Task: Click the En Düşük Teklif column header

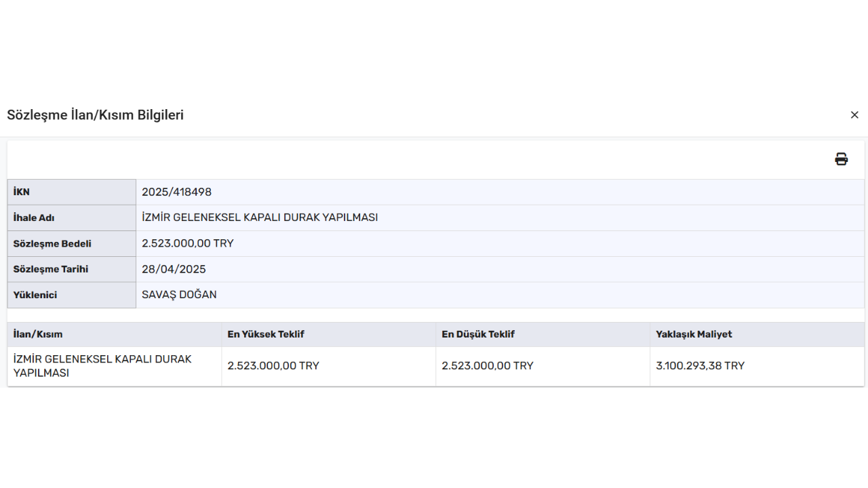Action: [x=478, y=334]
